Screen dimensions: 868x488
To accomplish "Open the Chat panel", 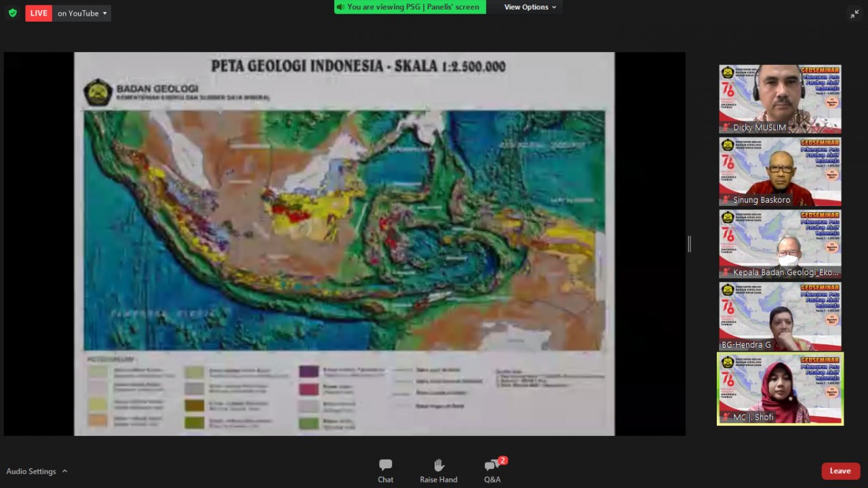I will 385,470.
